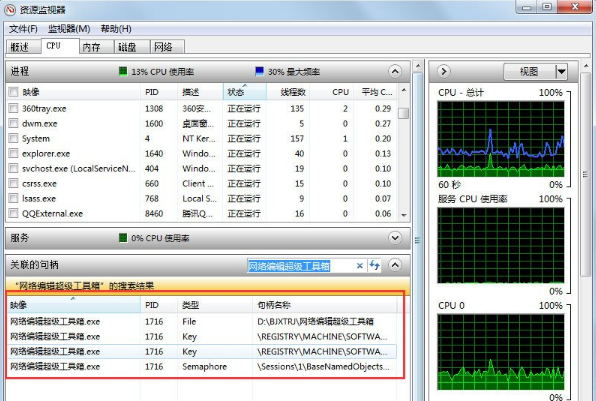This screenshot has width=596, height=401.
Task: Click the process list scrollbar thumb
Action: (404, 113)
